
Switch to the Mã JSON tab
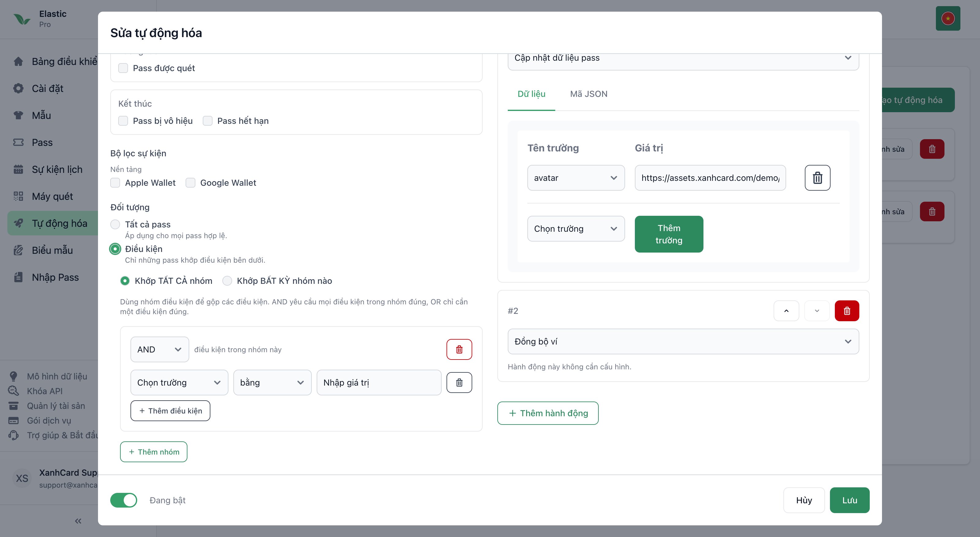(589, 94)
